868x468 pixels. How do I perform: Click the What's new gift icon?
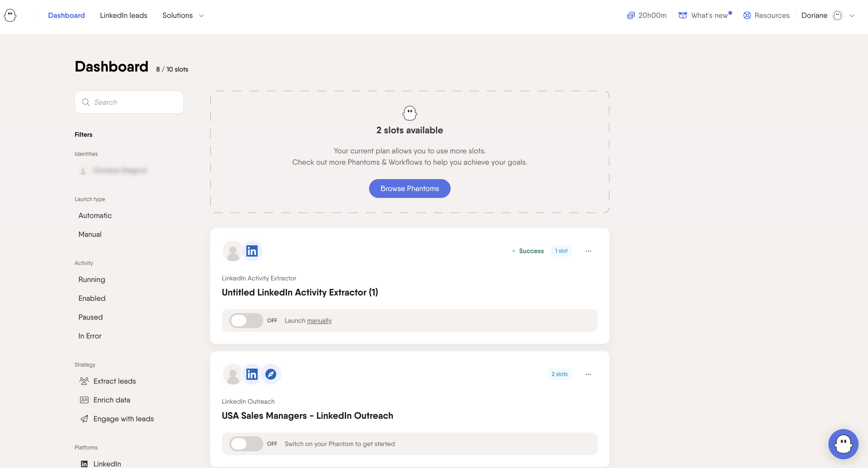[683, 15]
